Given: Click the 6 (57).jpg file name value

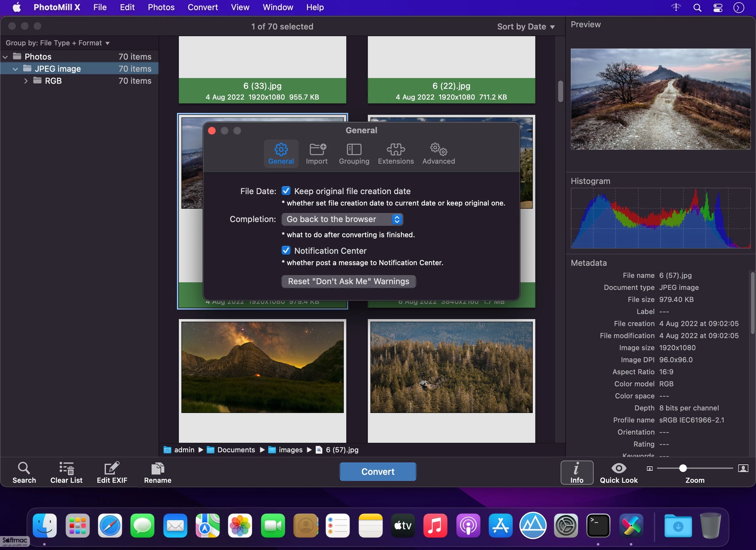Looking at the screenshot, I should 675,275.
